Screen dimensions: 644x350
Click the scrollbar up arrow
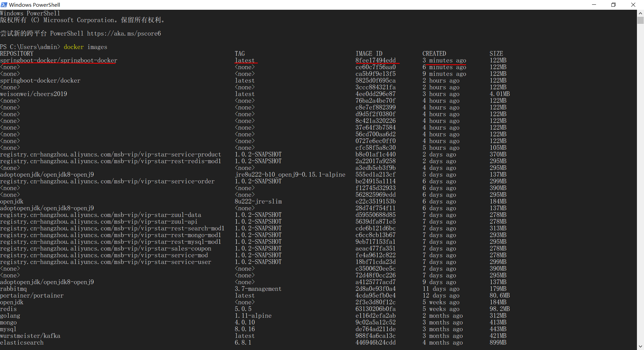(x=640, y=13)
